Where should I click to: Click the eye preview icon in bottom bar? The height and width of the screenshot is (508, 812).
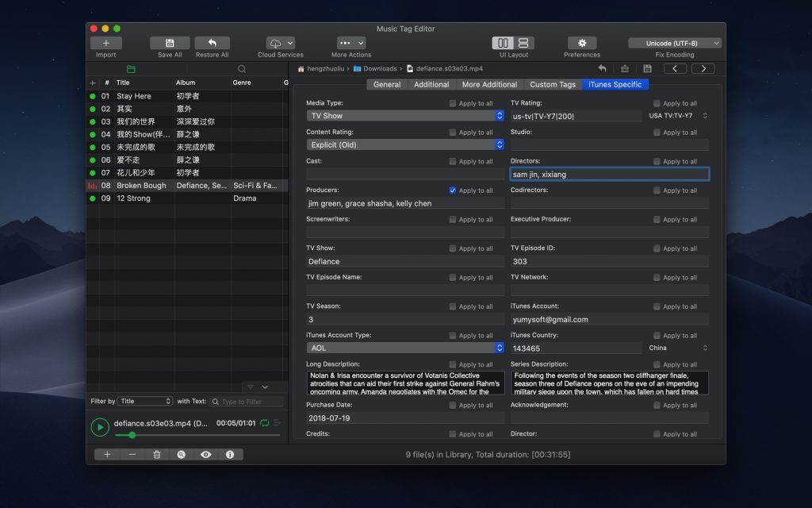(x=205, y=455)
